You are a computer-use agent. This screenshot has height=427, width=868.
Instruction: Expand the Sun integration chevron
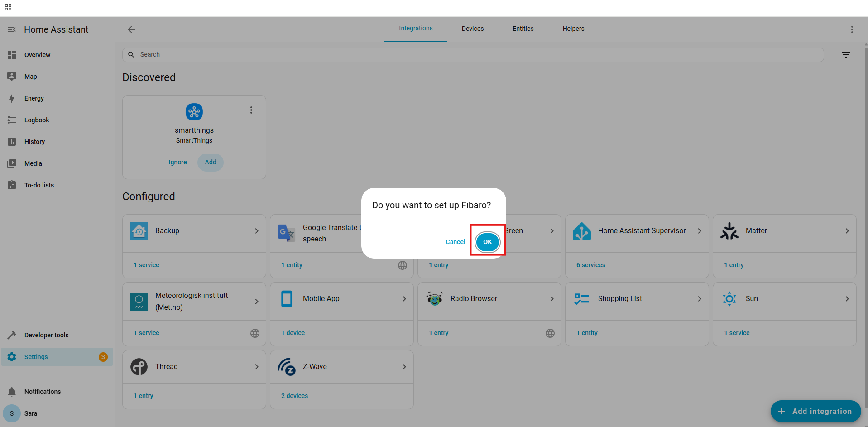click(847, 299)
